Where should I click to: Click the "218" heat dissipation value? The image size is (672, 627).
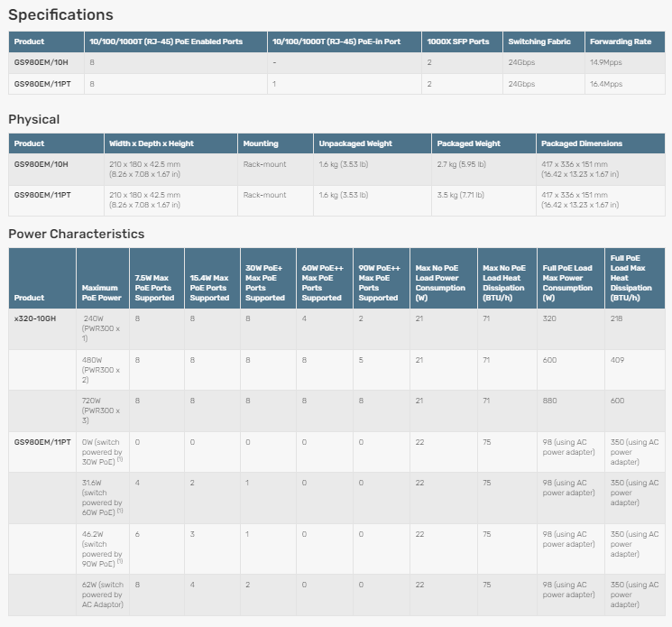pyautogui.click(x=617, y=318)
